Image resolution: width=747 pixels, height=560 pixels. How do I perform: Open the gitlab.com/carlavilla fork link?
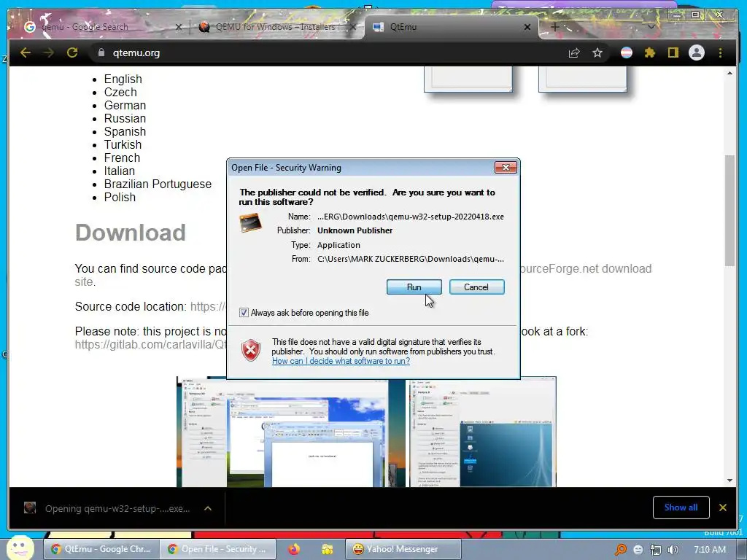pos(150,344)
